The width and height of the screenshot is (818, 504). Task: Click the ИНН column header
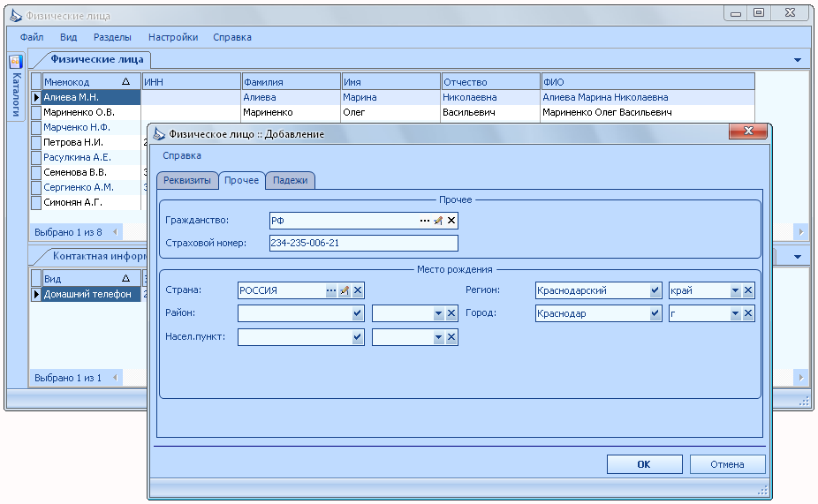(x=191, y=81)
